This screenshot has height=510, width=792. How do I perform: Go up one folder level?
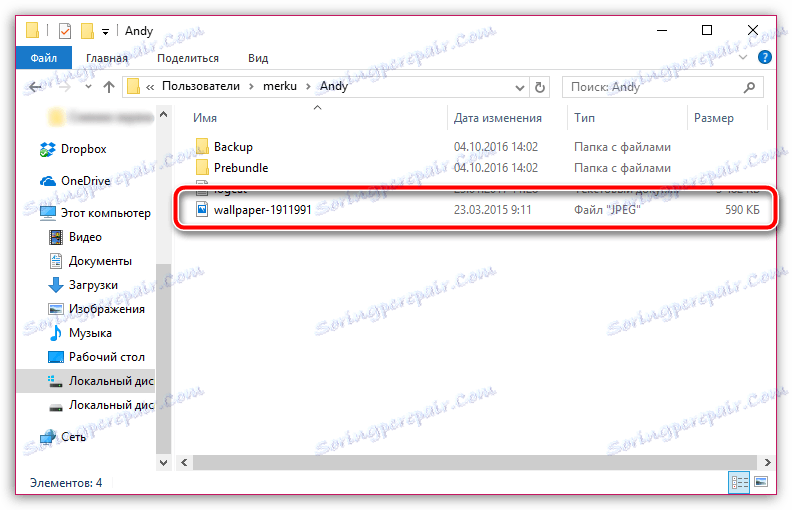pos(109,87)
